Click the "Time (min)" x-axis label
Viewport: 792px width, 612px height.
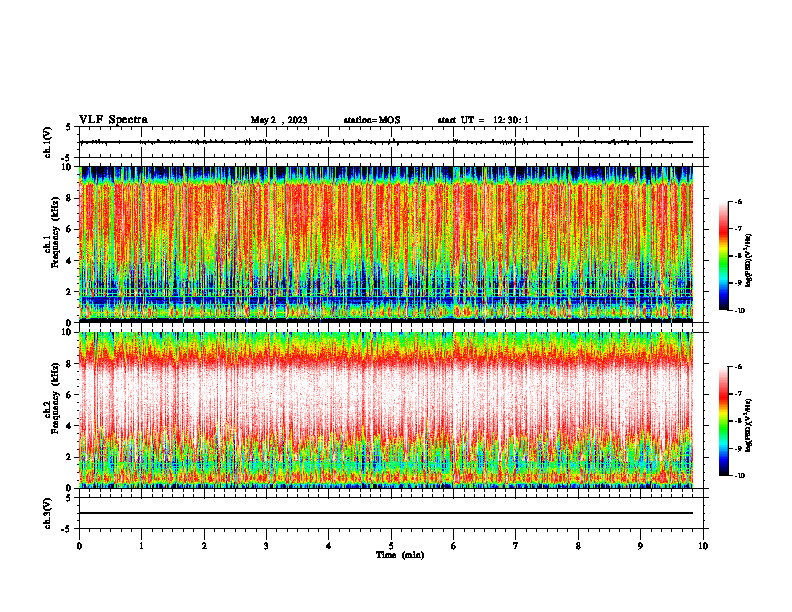(x=400, y=555)
